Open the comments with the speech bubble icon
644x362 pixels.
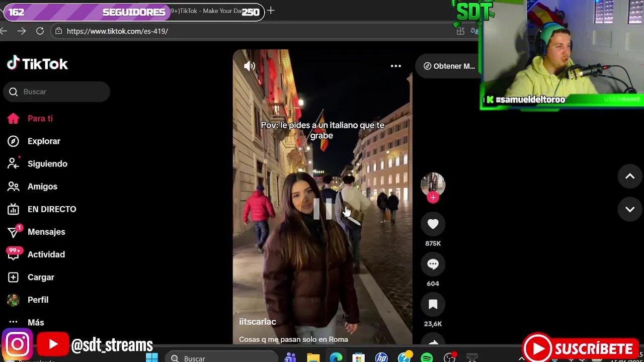pos(433,264)
